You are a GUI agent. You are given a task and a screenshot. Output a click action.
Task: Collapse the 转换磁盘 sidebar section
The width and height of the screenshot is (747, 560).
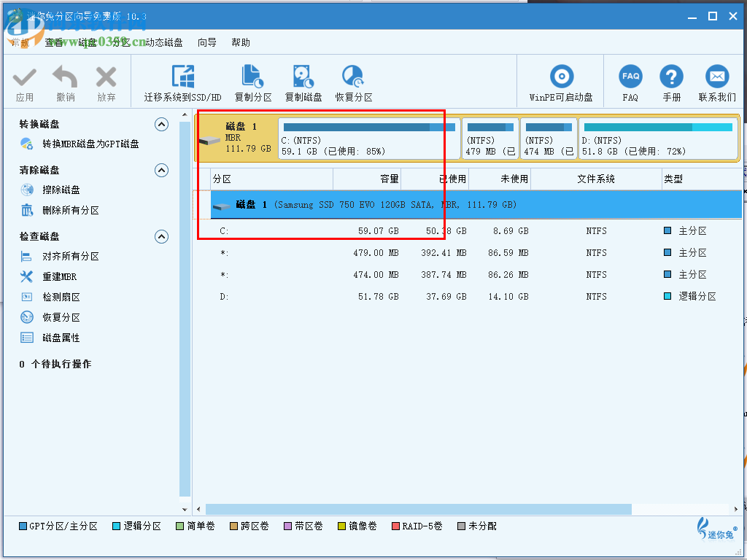(161, 124)
